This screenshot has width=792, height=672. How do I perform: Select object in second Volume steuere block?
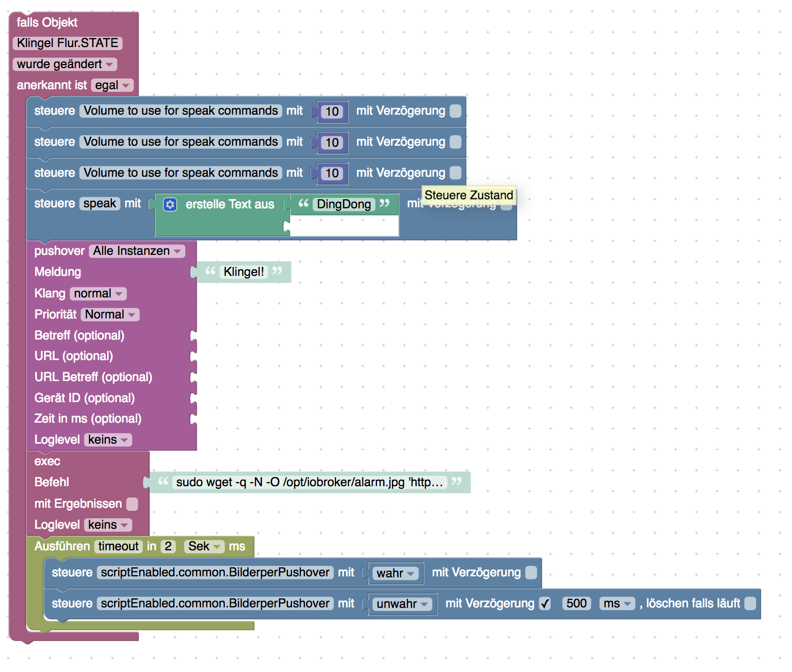click(181, 142)
